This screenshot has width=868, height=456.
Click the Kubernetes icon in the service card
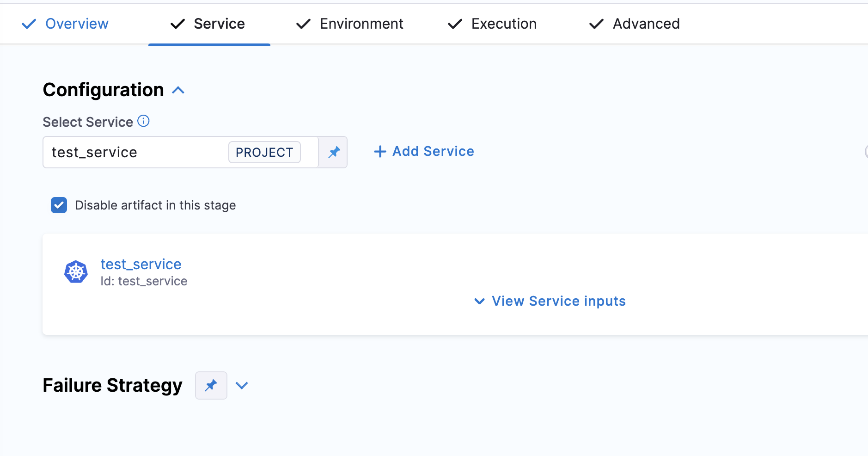(76, 272)
